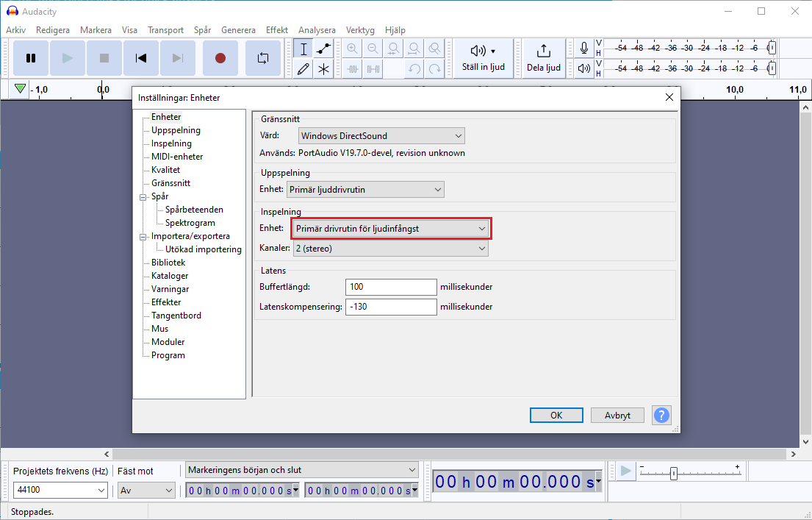
Task: Click the Stop button
Action: [x=104, y=57]
